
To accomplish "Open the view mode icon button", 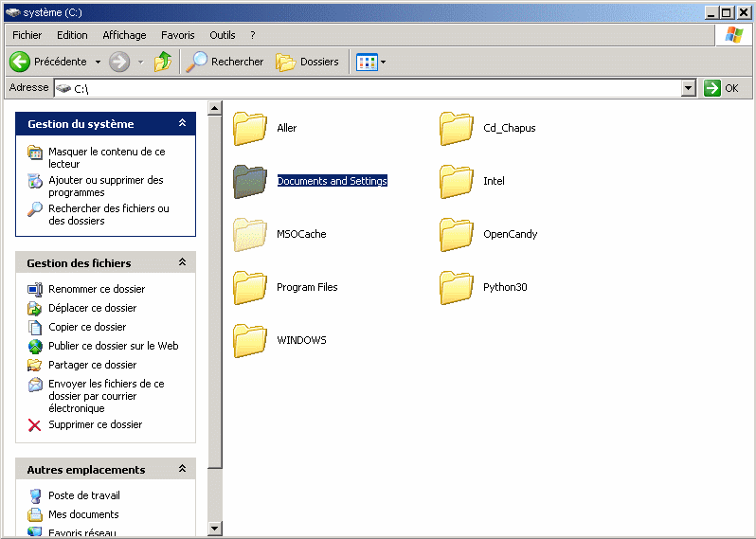I will coord(367,63).
